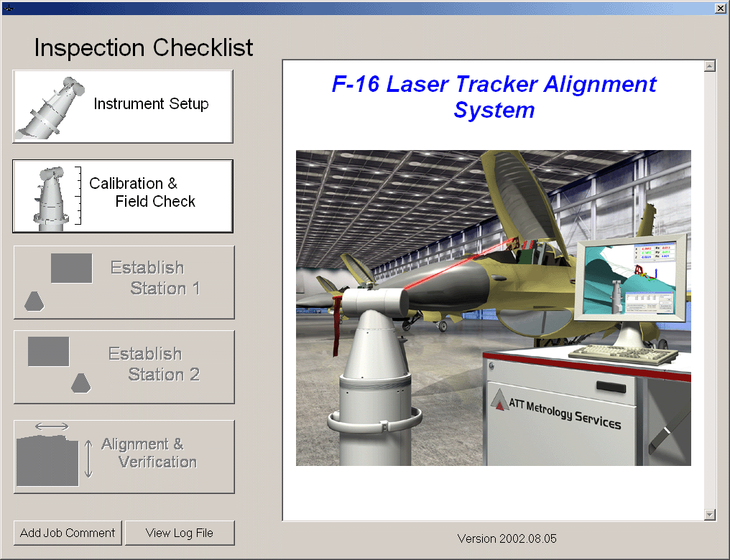The height and width of the screenshot is (560, 730).
Task: Open Alignment & Verification step
Action: (124, 457)
